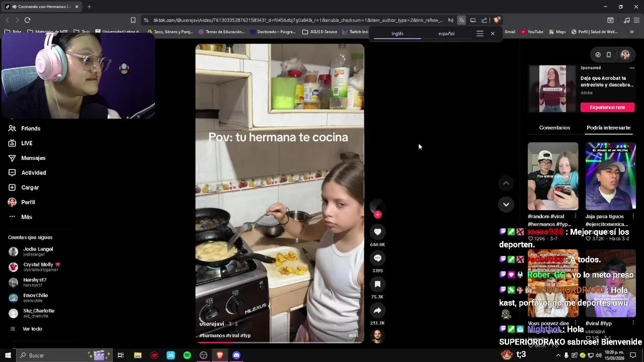
Task: Open the #random #viral video thumbnail
Action: click(553, 176)
